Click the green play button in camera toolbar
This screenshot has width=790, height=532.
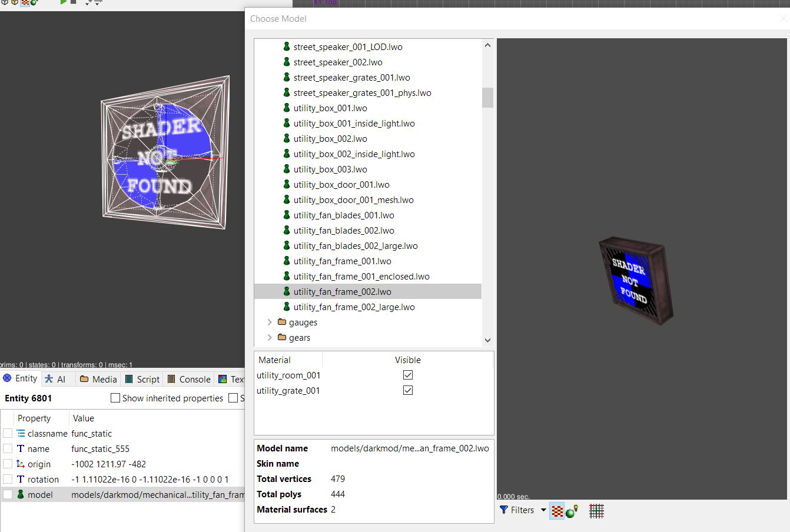pyautogui.click(x=63, y=2)
